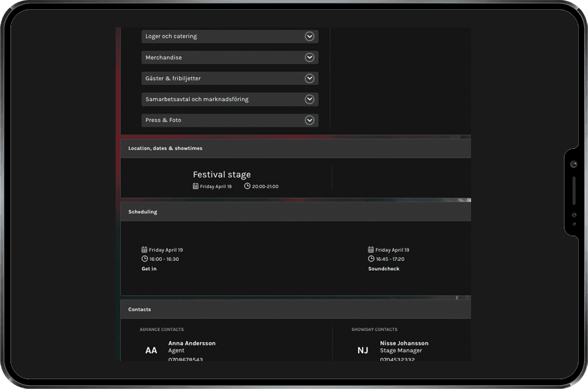
Task: Click the Scheduling panel horizontal scrollbar
Action: [x=294, y=297]
